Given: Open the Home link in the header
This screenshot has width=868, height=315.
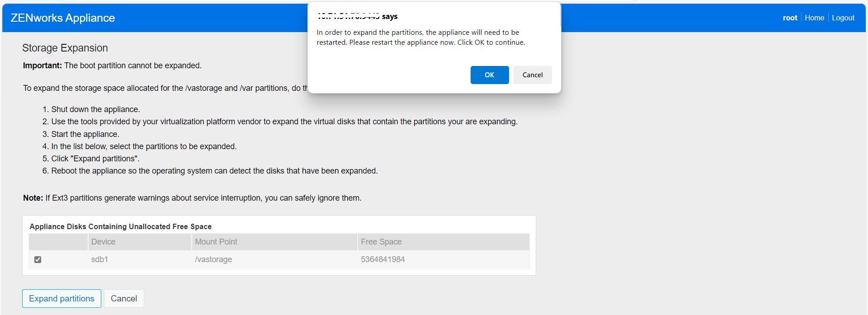Looking at the screenshot, I should (814, 18).
